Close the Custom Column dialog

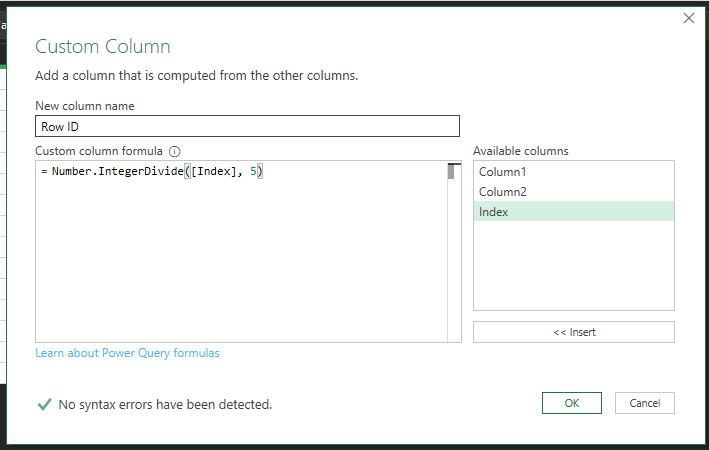[689, 18]
